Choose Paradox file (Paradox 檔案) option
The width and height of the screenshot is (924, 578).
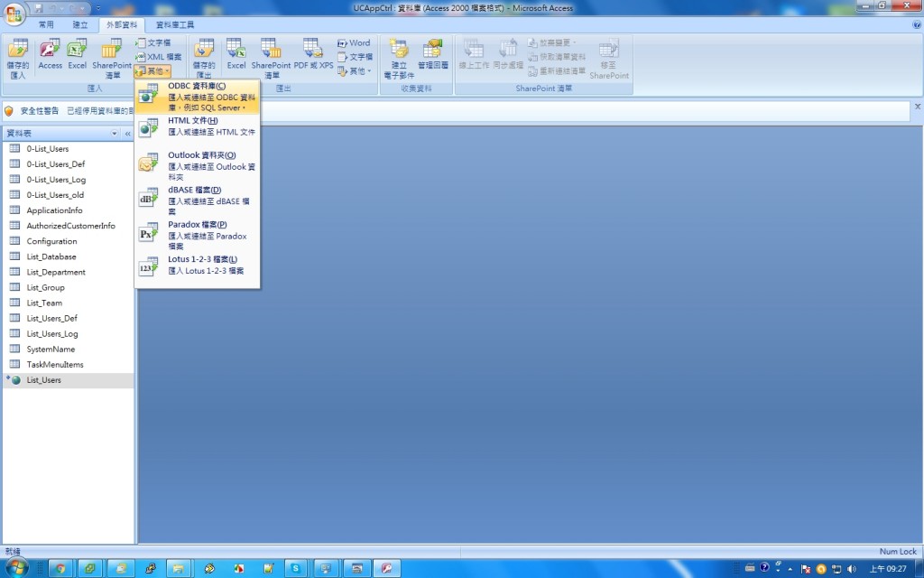point(198,236)
